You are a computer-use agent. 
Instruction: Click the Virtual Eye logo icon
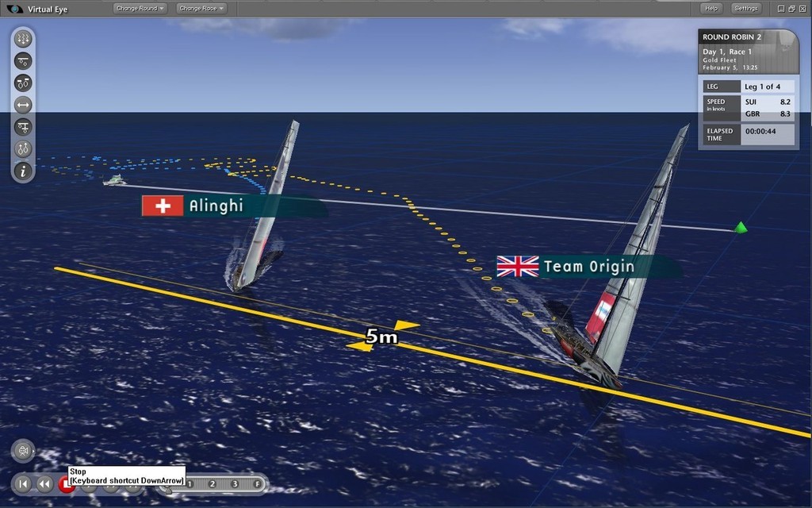coord(14,9)
